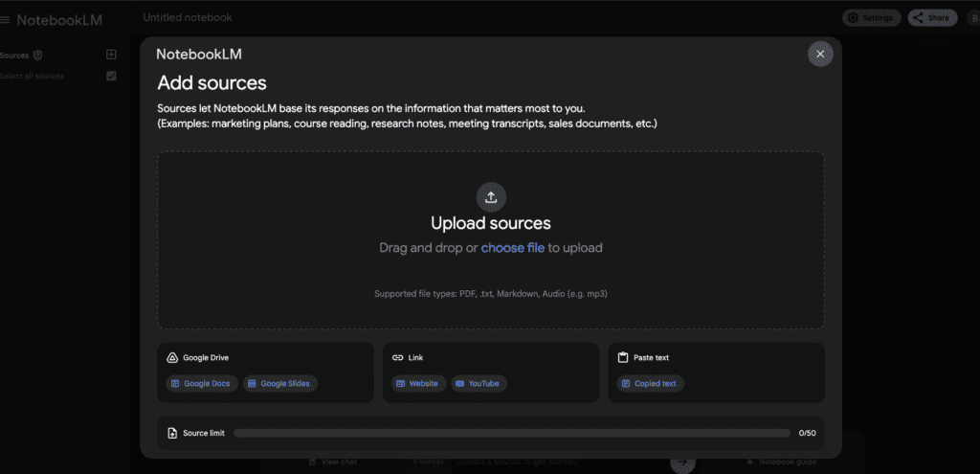Viewport: 980px width, 474px height.
Task: Click the Notebook guide button
Action: tap(781, 462)
